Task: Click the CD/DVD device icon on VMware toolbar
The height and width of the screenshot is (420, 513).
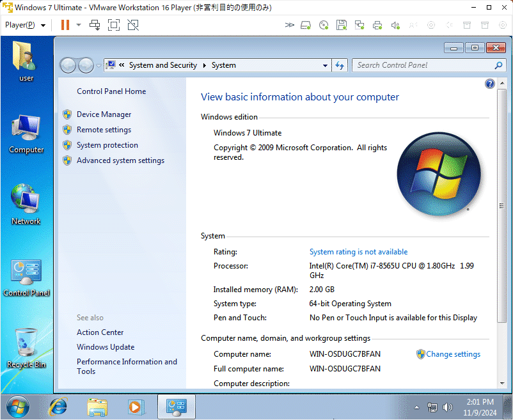Action: click(323, 25)
